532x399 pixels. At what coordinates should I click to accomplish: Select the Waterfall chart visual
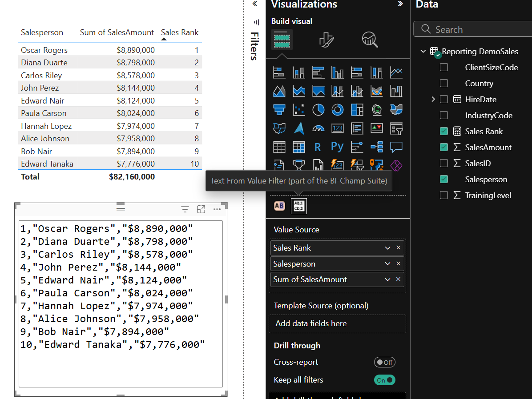[396, 91]
